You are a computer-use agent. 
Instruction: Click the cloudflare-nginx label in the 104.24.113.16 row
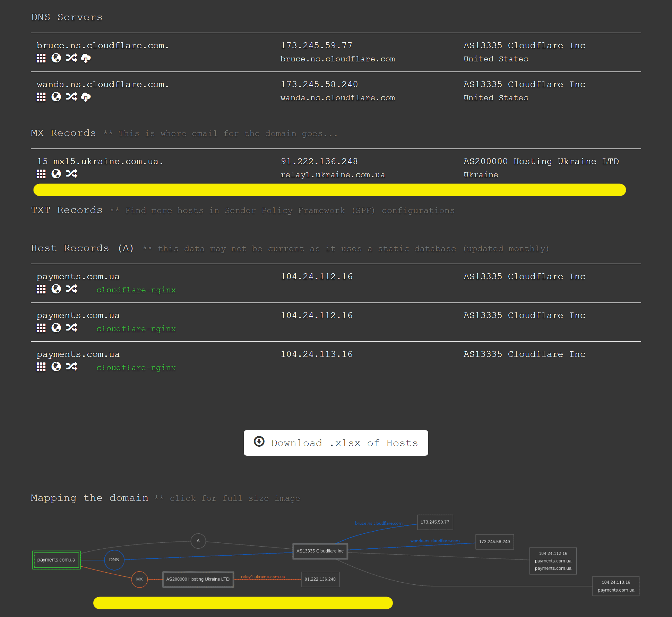[136, 368]
